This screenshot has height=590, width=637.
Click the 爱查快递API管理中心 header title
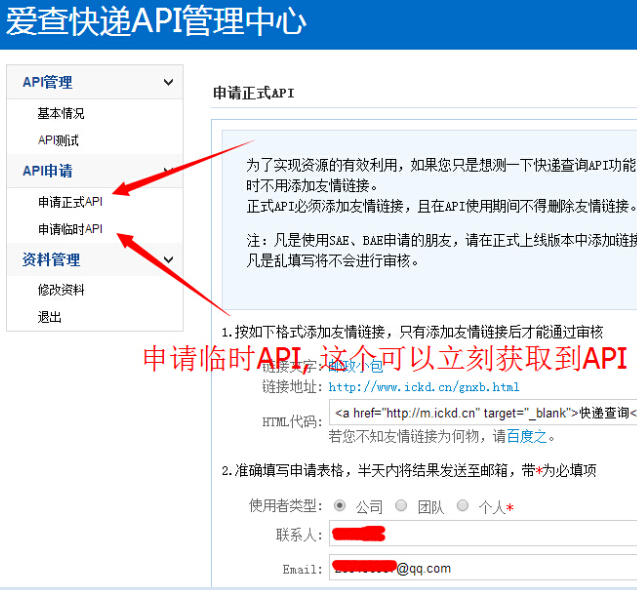[156, 22]
